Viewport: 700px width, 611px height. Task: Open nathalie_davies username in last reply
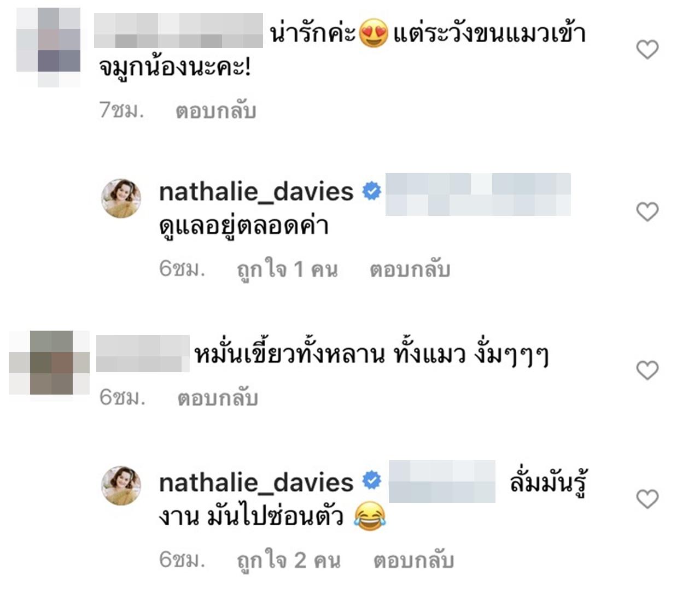tap(256, 482)
